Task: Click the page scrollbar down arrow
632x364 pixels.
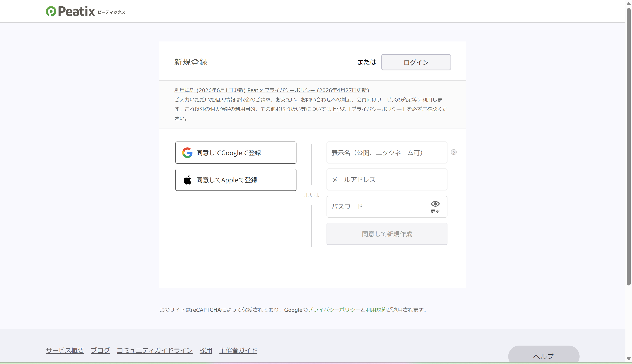Action: (628, 359)
